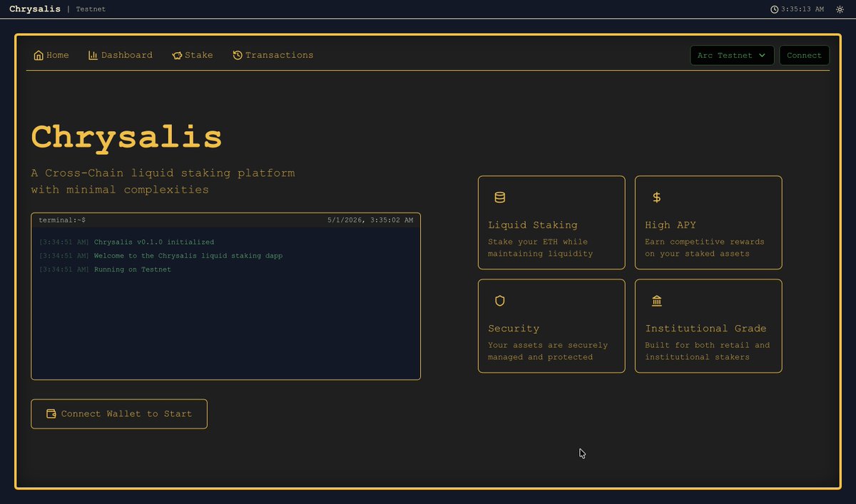Click the Institutional Grade card title

[x=705, y=329]
